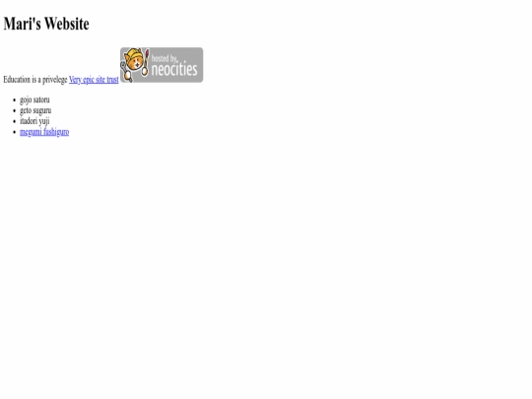Follow the megumi fushiguro link

coord(44,132)
